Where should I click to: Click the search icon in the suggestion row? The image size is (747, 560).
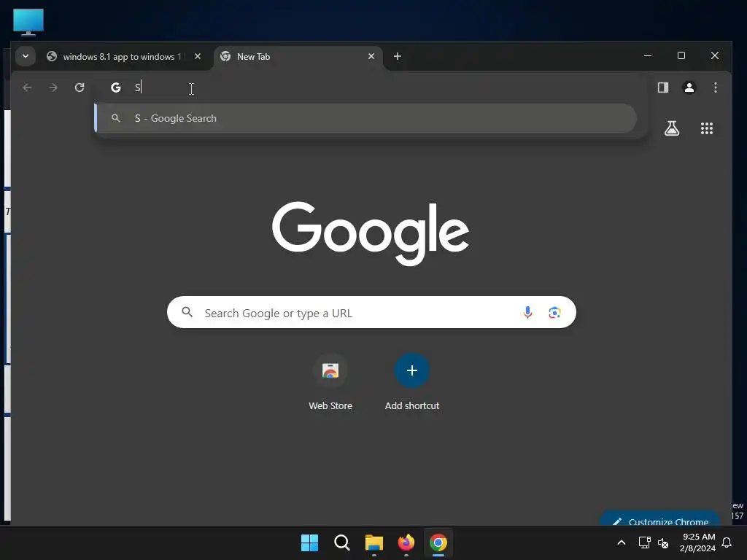115,117
